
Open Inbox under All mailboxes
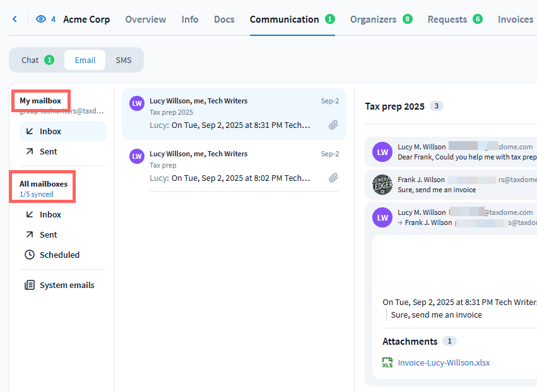[x=50, y=215]
